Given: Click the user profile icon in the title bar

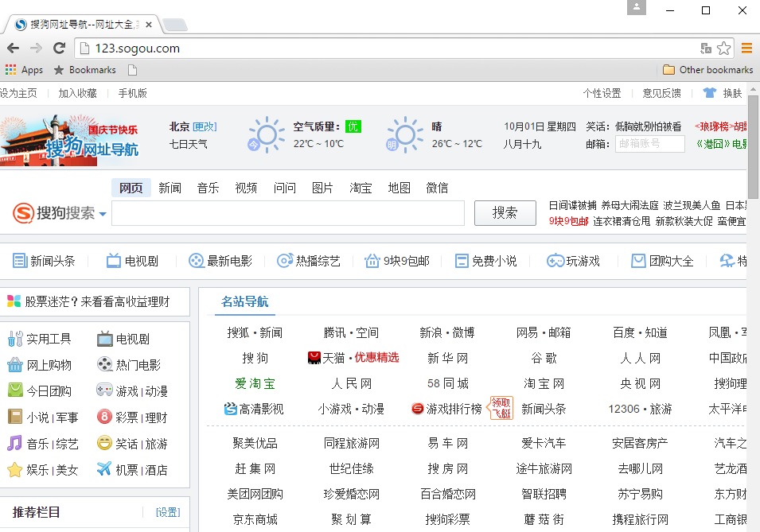Looking at the screenshot, I should point(636,7).
